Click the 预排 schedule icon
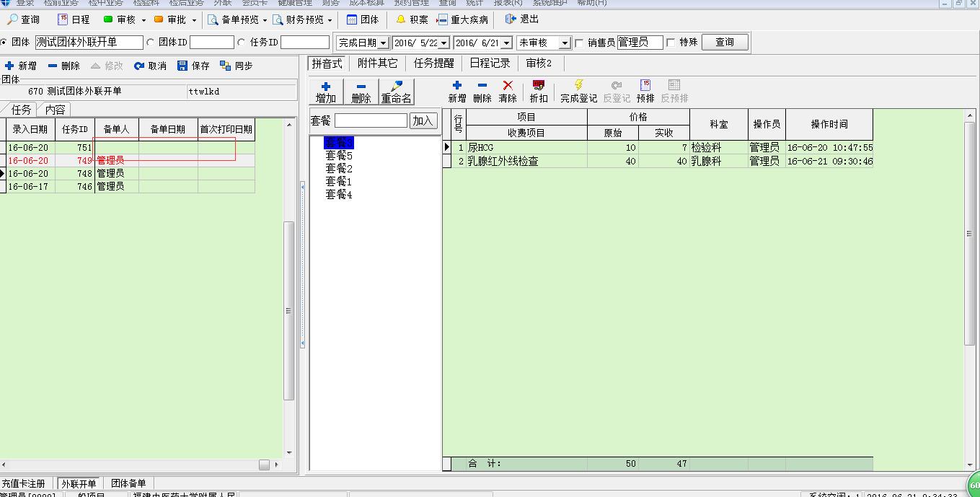 pyautogui.click(x=645, y=85)
